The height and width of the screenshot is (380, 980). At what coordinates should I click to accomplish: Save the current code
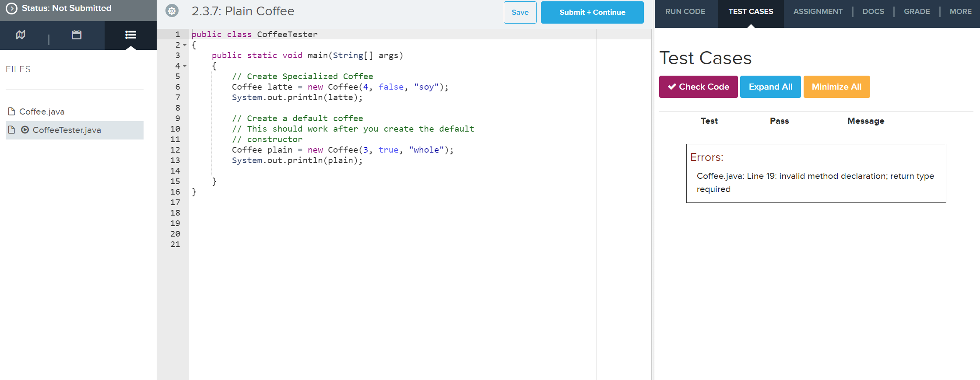[520, 12]
